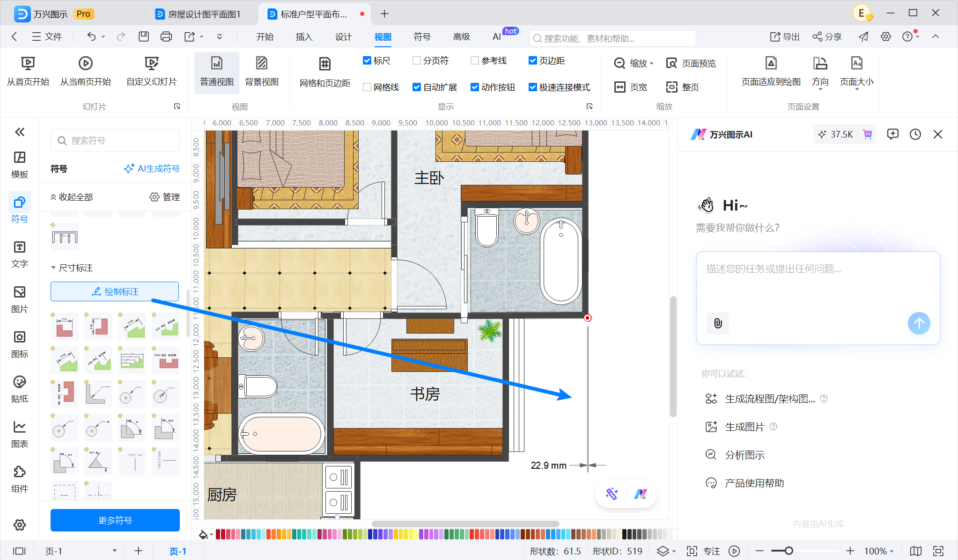Click the print icon in toolbar

pyautogui.click(x=166, y=36)
